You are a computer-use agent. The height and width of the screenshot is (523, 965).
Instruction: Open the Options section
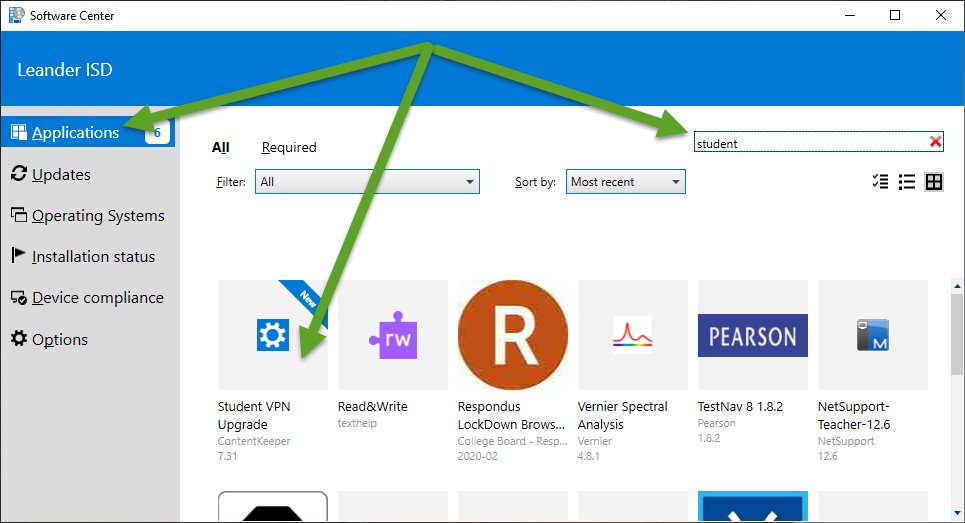60,340
